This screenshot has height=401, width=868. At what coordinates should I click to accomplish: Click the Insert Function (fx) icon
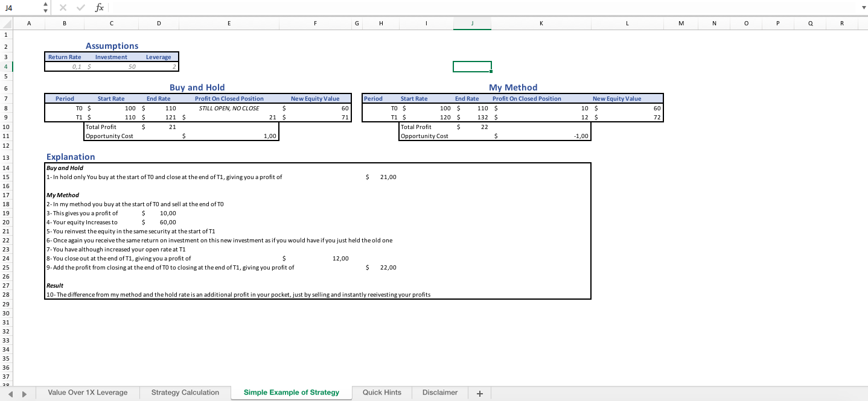98,8
